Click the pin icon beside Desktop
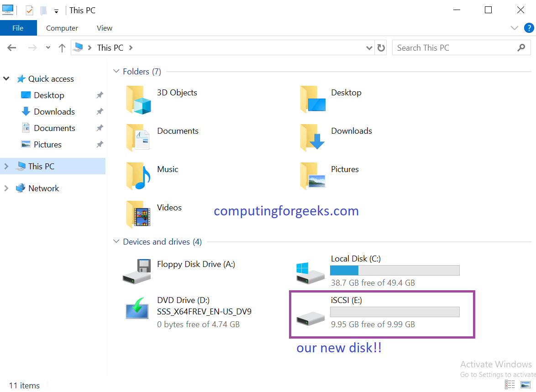Screen dimensions: 536x392 (x=100, y=95)
